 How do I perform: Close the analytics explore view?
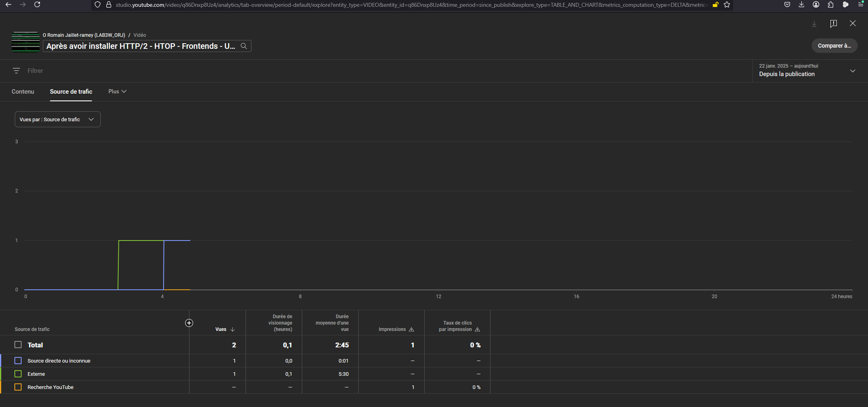coord(853,23)
